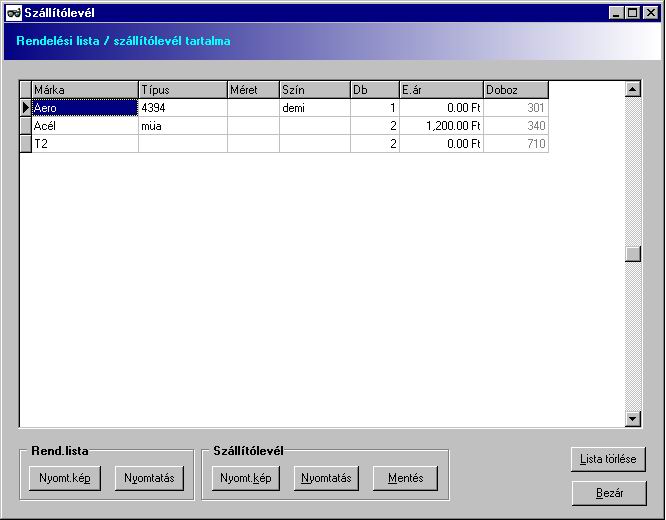Click quantity cell in Aero row

click(375, 108)
